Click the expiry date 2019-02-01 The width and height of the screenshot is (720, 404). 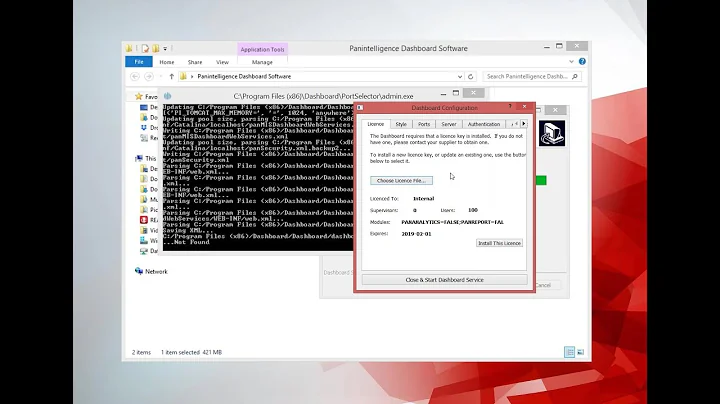416,234
